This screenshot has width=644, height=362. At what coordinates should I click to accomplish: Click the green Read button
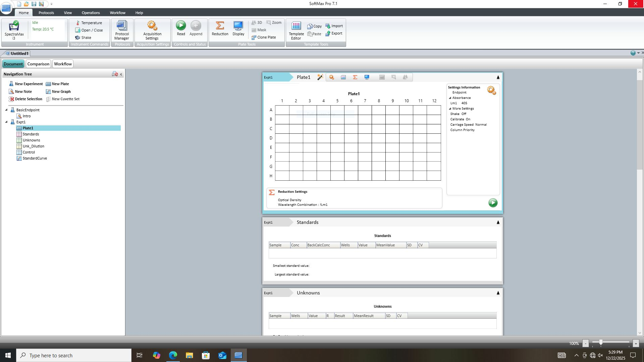coord(181,26)
